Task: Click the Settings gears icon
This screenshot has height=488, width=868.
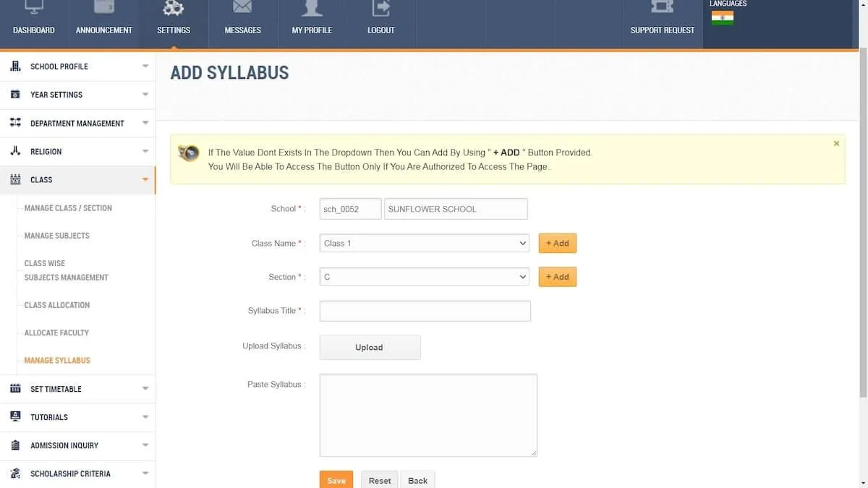Action: click(174, 7)
